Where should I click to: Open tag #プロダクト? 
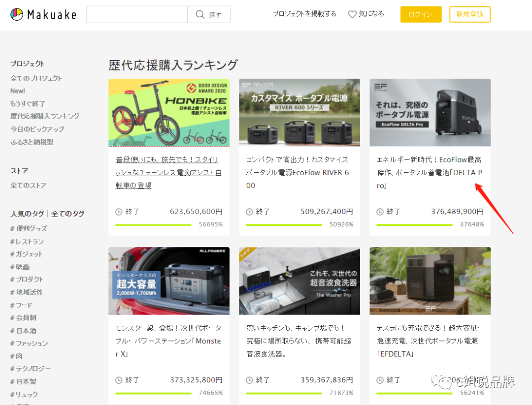pos(27,279)
